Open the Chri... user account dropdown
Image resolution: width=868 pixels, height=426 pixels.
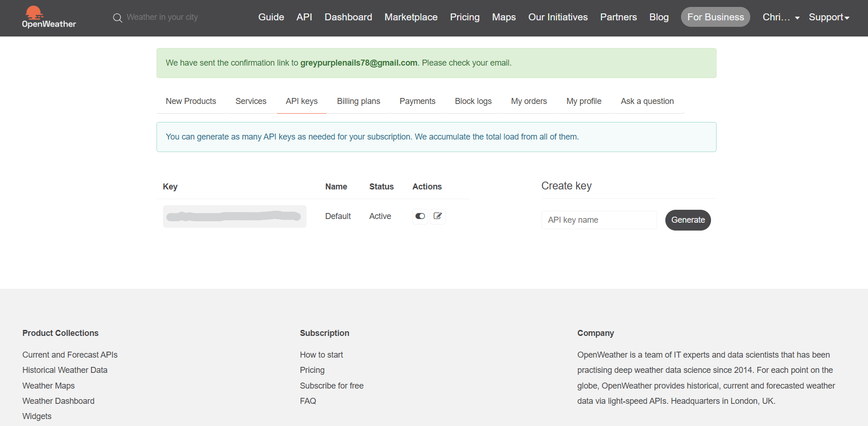[x=781, y=18]
